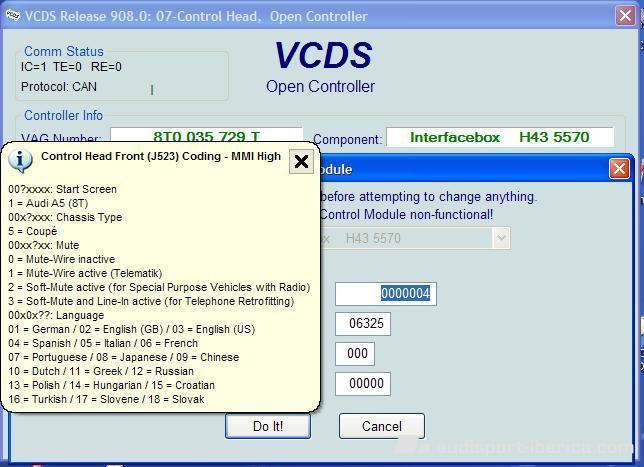Click the Comm Status group label
This screenshot has height=467, width=644.
pyautogui.click(x=64, y=51)
